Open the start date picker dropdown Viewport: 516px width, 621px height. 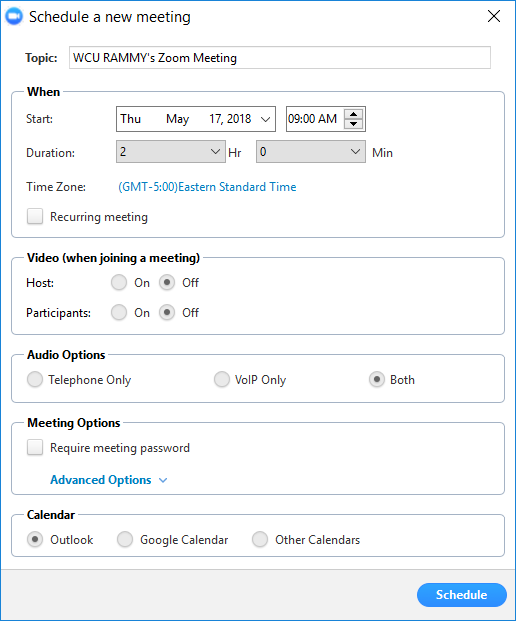(x=265, y=119)
